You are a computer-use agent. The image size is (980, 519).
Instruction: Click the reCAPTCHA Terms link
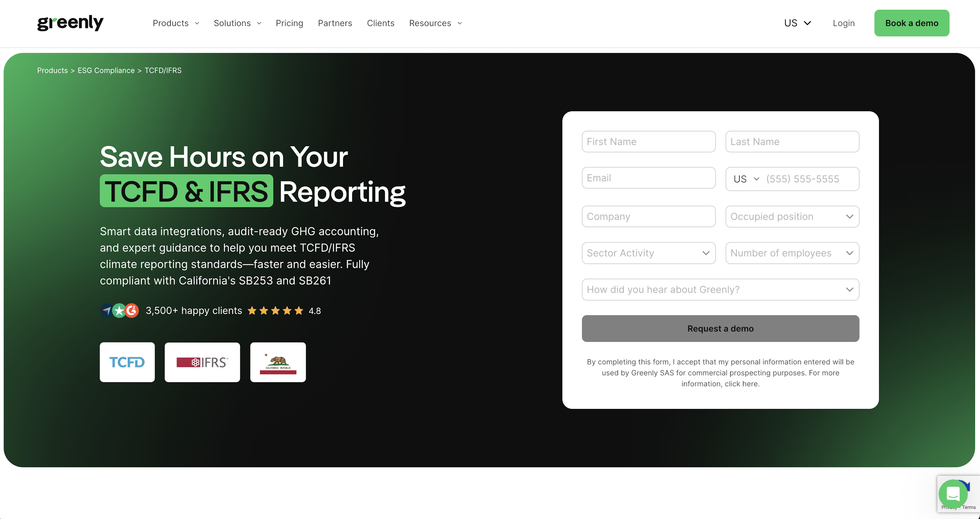(969, 507)
